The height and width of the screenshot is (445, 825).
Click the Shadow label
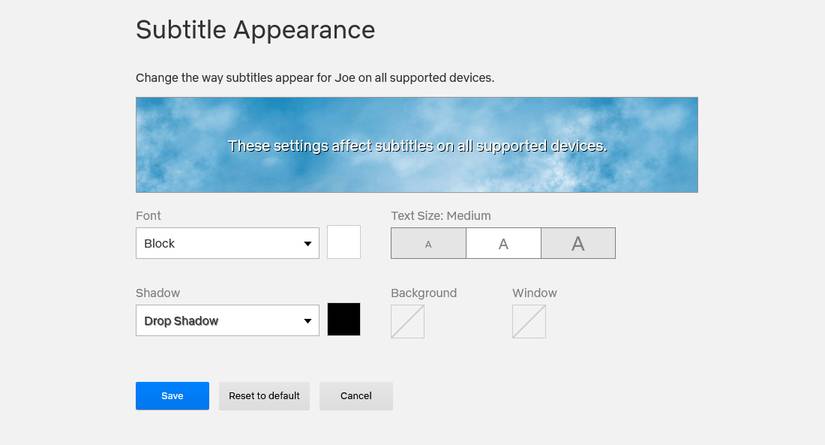158,293
